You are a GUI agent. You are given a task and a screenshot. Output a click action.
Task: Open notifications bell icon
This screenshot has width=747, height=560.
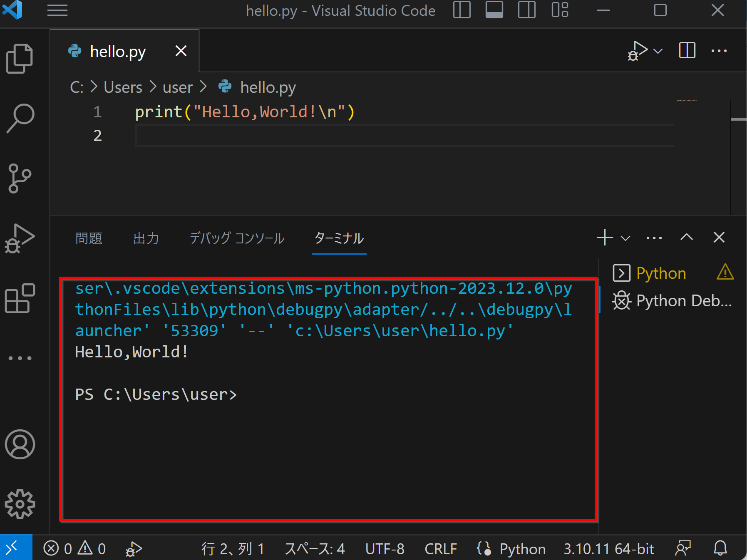click(x=720, y=548)
